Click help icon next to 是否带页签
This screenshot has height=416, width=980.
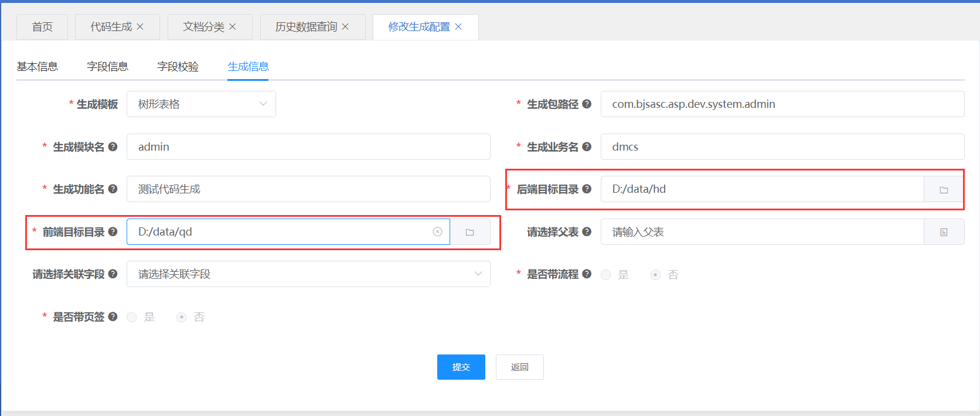[x=113, y=317]
